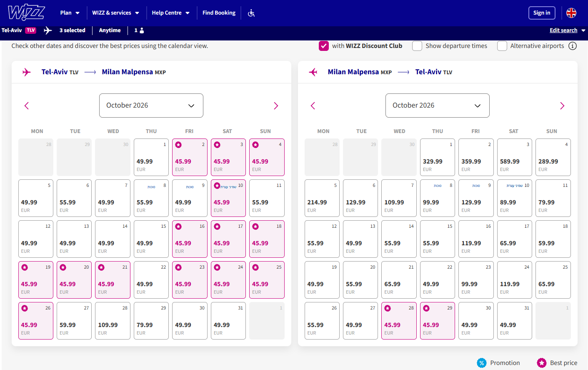Click 3 selected destinations in search bar
Viewport: 588px width, 370px height.
(73, 30)
